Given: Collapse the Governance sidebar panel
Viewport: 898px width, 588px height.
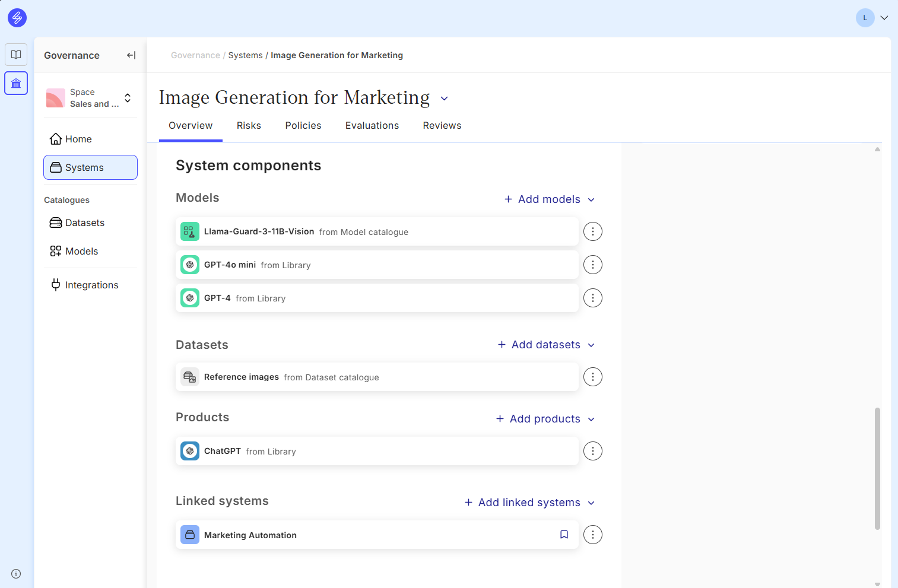Looking at the screenshot, I should 131,55.
